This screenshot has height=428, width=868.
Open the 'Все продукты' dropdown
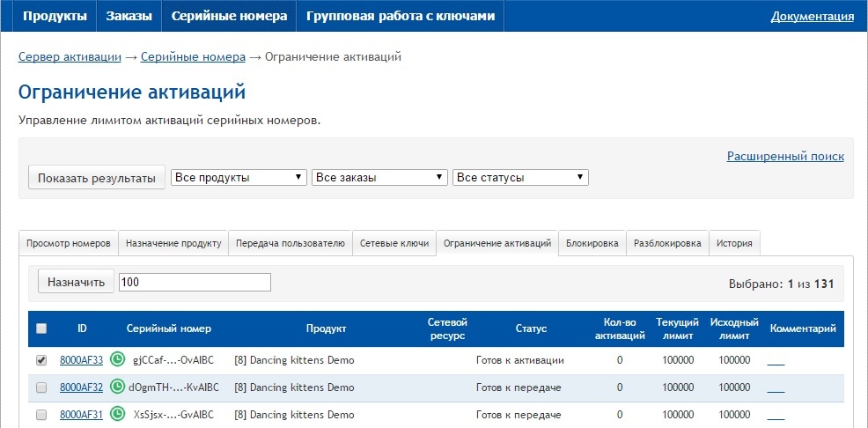coord(239,177)
